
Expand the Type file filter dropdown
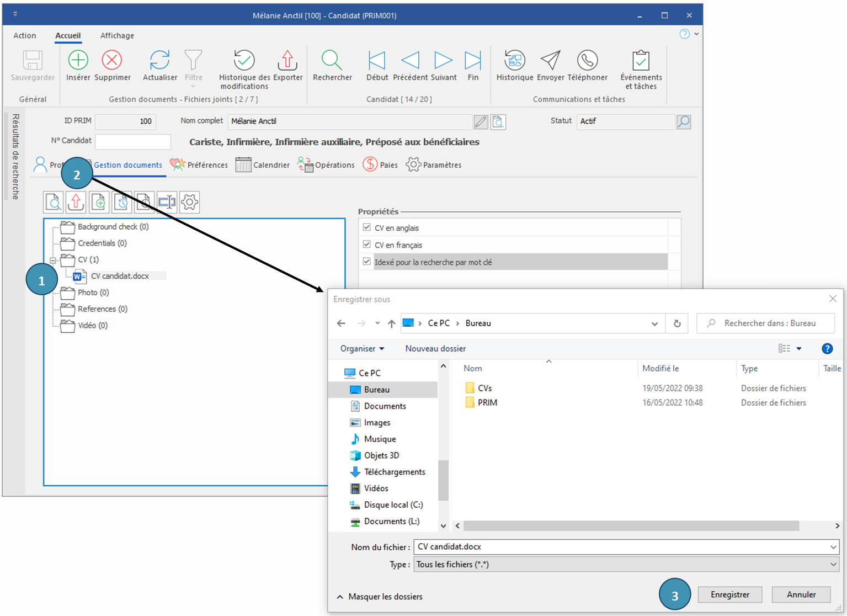[x=833, y=564]
